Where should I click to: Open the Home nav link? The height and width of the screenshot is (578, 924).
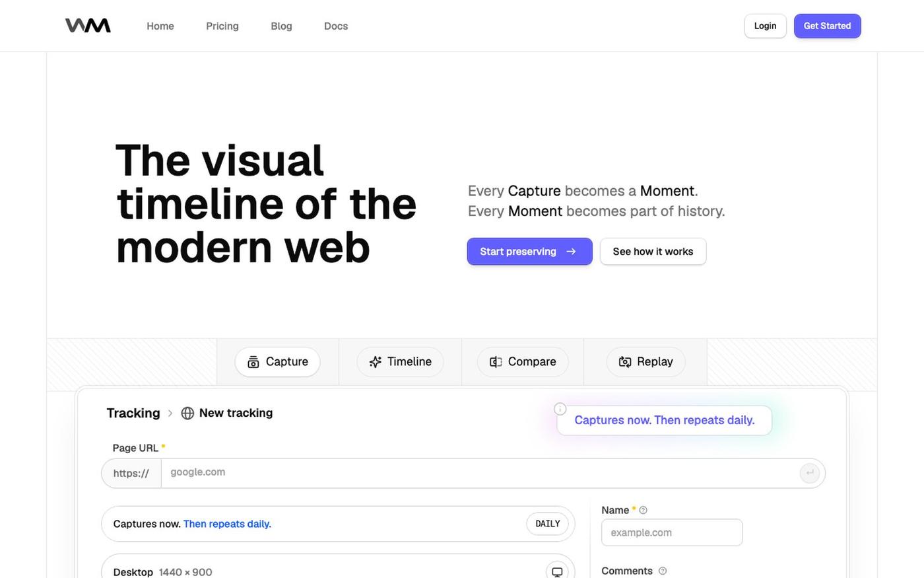point(160,26)
